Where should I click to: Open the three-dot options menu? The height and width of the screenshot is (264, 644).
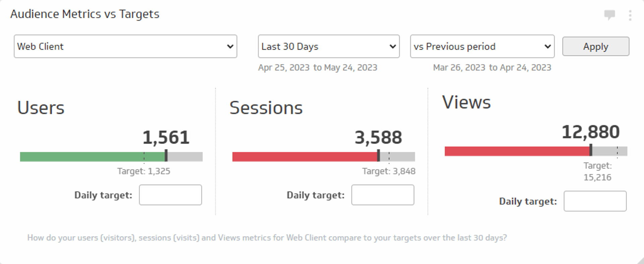pos(630,15)
